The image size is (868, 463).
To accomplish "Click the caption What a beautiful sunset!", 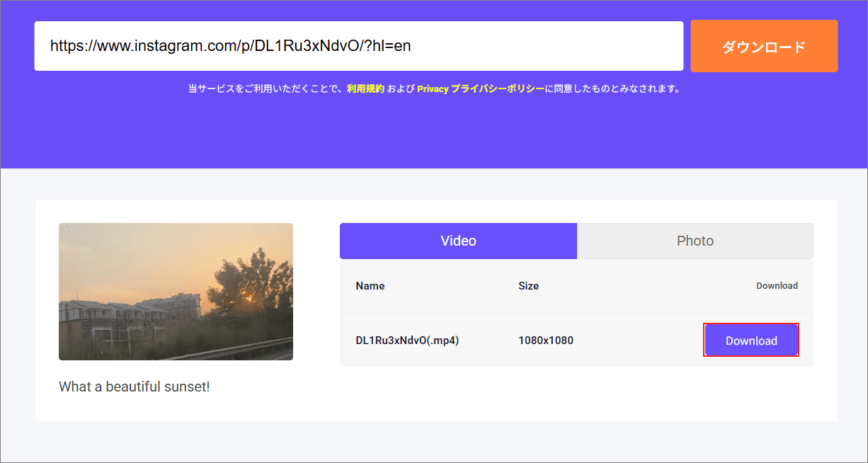I will click(133, 387).
